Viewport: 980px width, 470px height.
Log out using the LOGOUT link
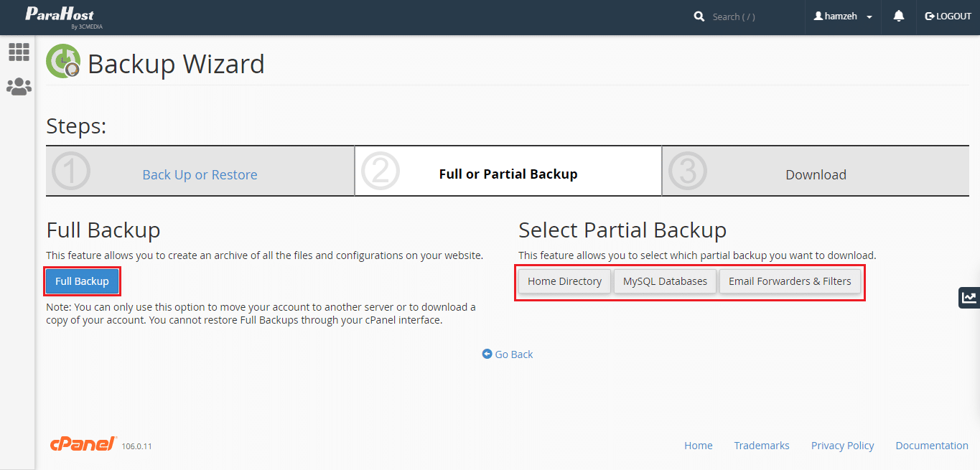[x=948, y=17]
